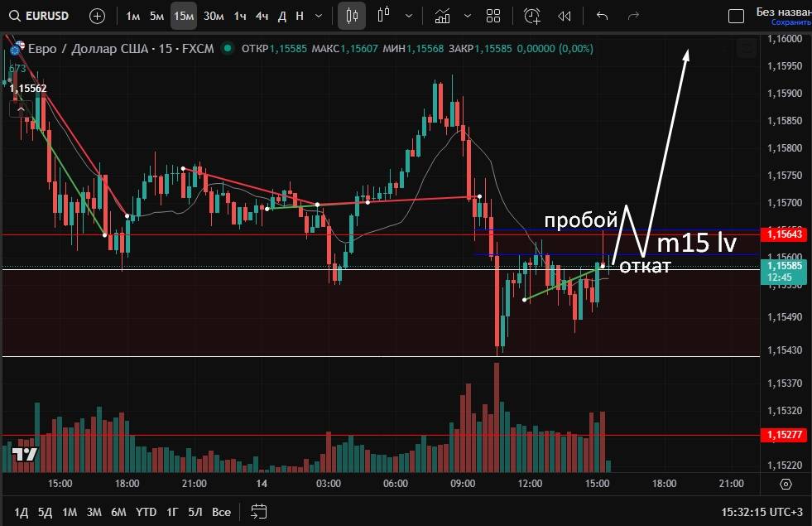Start bar replay with the rewind icon
The image size is (812, 526).
565,16
